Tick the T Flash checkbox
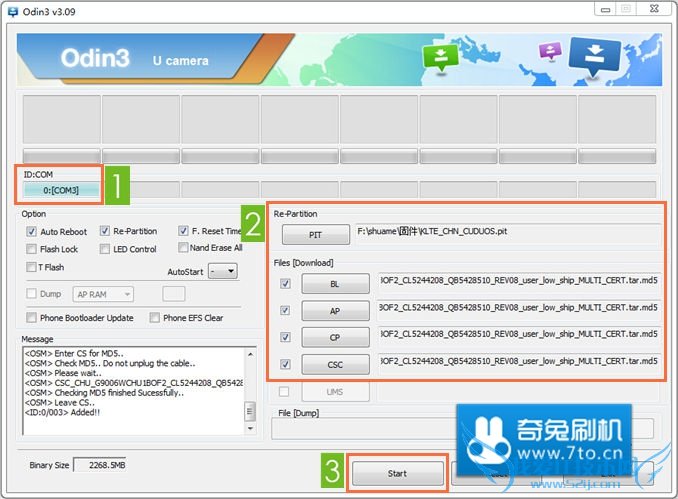 point(31,267)
